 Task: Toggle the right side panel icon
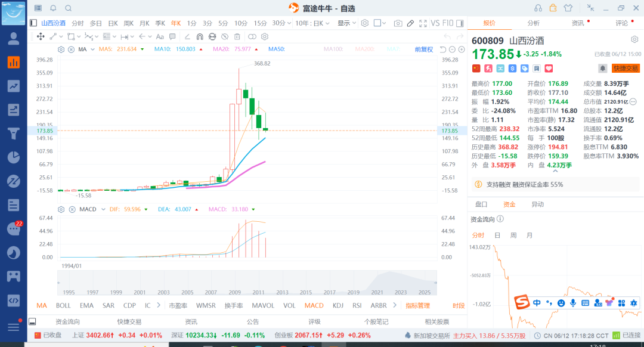click(460, 23)
